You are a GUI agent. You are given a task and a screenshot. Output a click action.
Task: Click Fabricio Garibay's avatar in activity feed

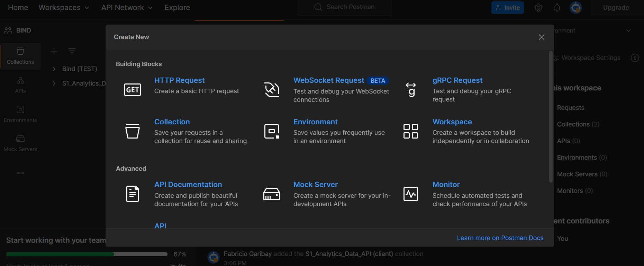[214, 257]
